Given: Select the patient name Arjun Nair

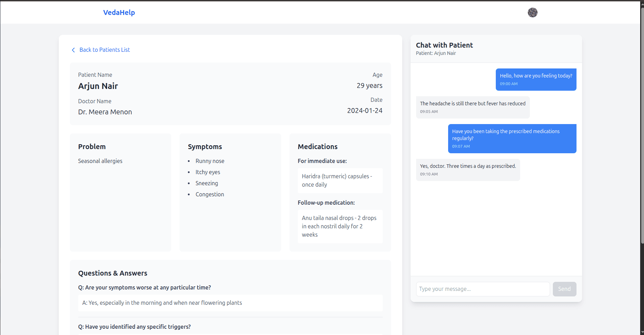Looking at the screenshot, I should [98, 86].
